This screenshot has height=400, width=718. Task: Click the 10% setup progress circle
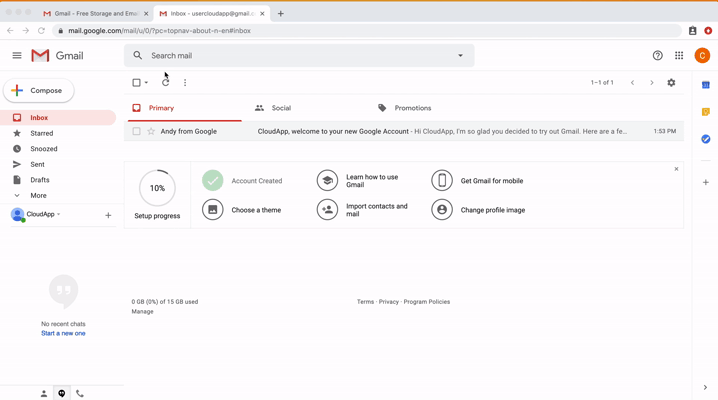[157, 188]
